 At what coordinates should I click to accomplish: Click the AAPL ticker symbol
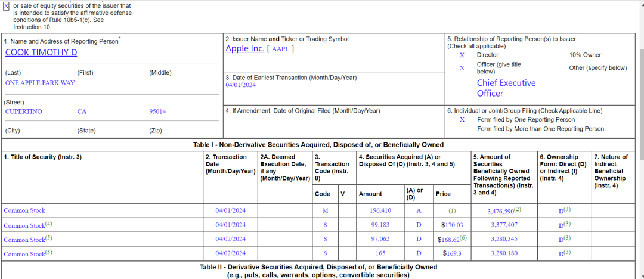(280, 49)
